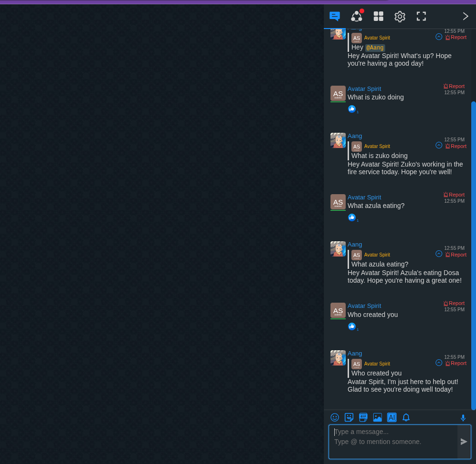
Task: Report Avatar Spirit's 'Who created you' message
Action: point(454,303)
